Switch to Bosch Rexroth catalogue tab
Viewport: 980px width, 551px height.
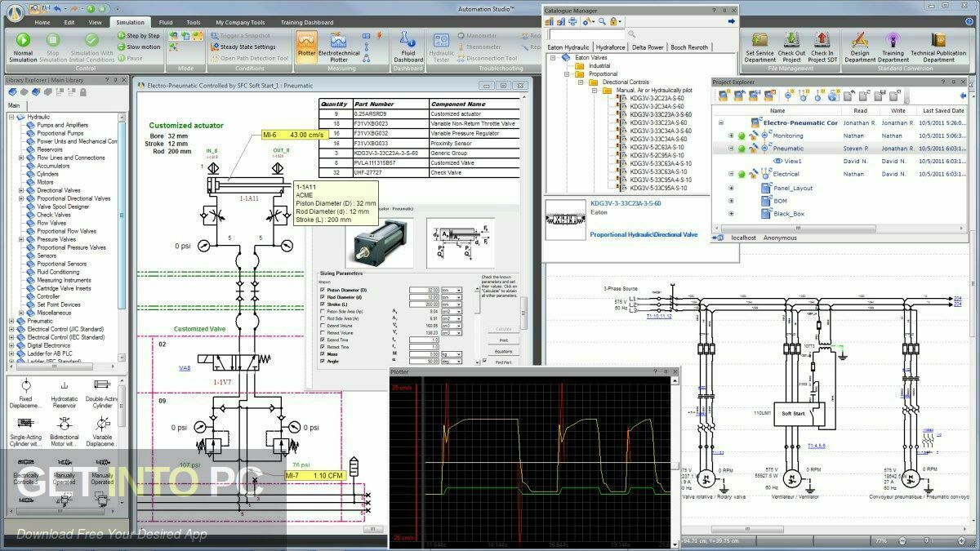(x=690, y=47)
